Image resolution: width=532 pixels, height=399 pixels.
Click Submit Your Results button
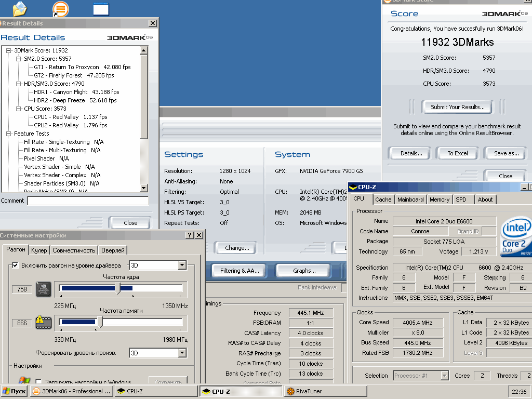point(457,107)
